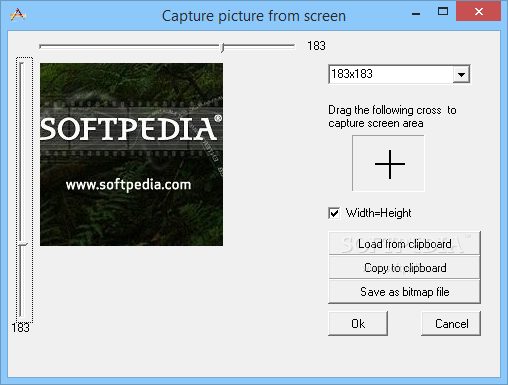
Task: Confirm with the Ok button
Action: pos(358,323)
